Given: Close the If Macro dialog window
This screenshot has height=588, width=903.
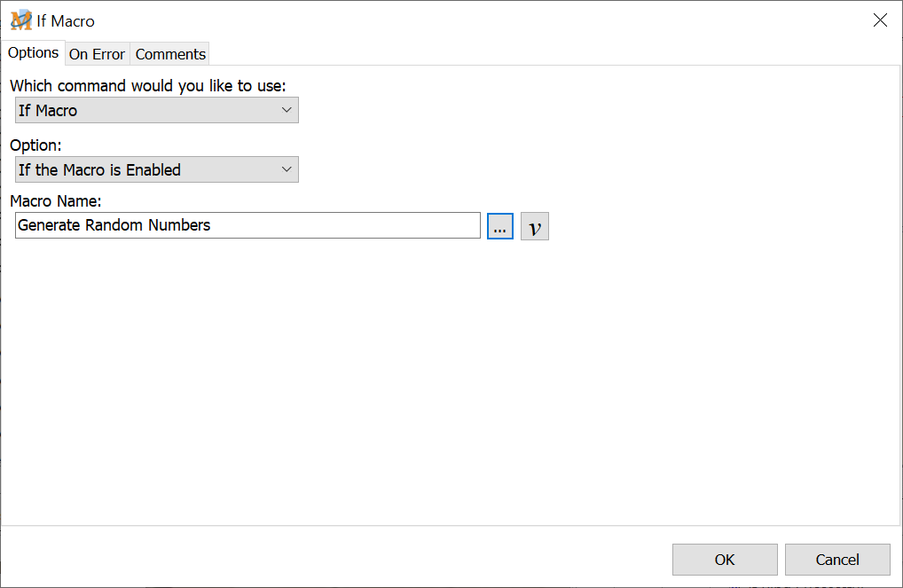Looking at the screenshot, I should coord(880,20).
